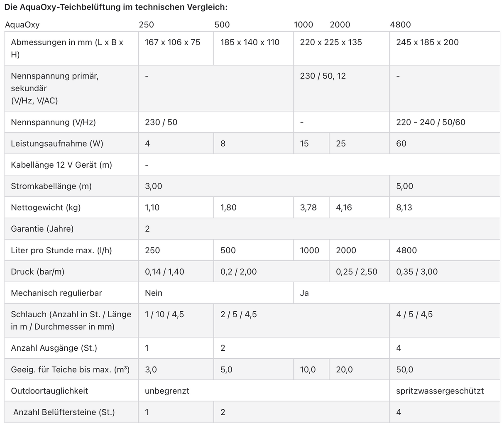Image resolution: width=504 pixels, height=428 pixels.
Task: Select the 0,25 / 2,50 Druck cell
Action: click(357, 272)
